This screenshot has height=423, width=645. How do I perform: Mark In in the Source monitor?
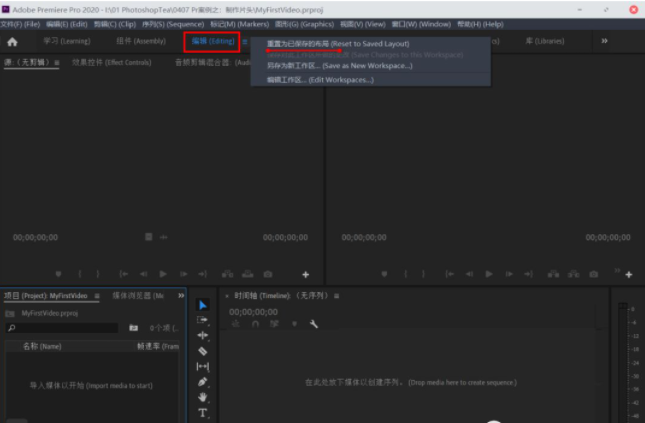[x=80, y=274]
